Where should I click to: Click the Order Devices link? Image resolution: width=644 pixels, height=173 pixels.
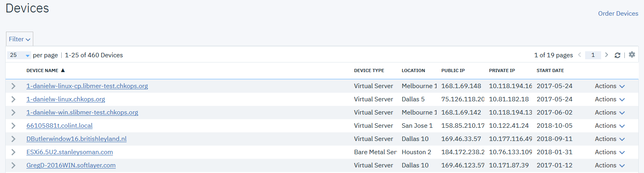(618, 14)
